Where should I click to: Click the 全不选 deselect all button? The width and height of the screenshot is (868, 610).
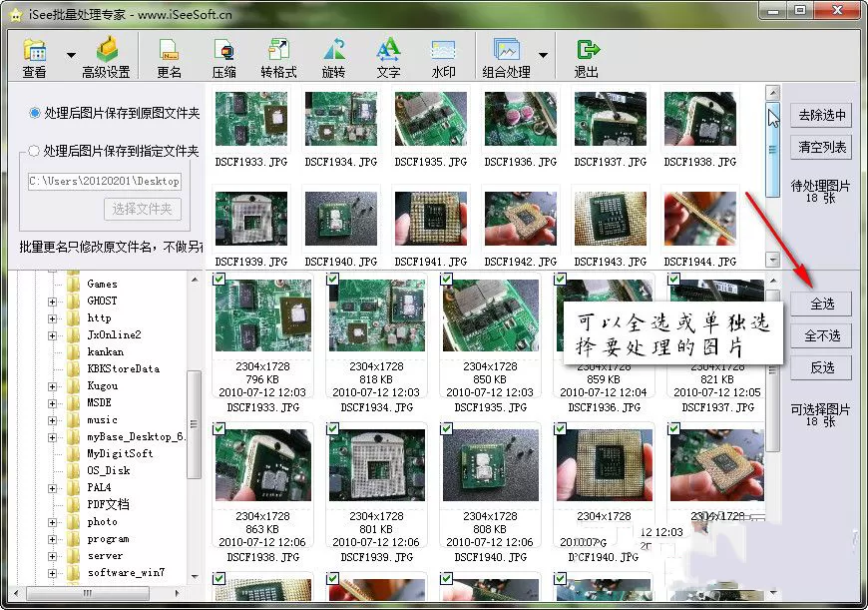(821, 335)
